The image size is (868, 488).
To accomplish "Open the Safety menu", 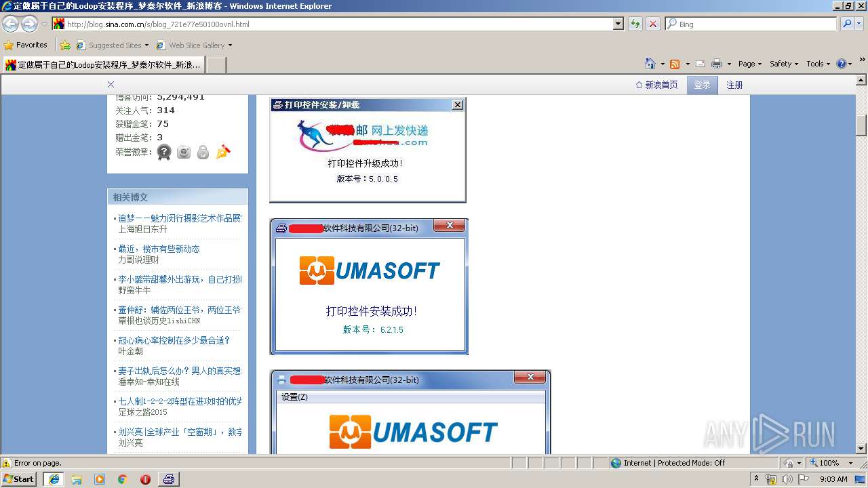I will pyautogui.click(x=785, y=64).
